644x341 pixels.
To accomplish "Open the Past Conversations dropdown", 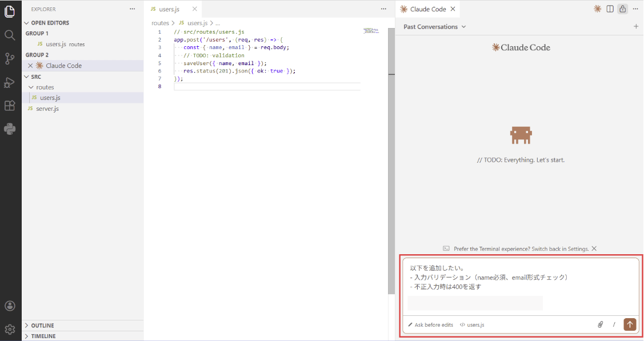I will pos(434,27).
